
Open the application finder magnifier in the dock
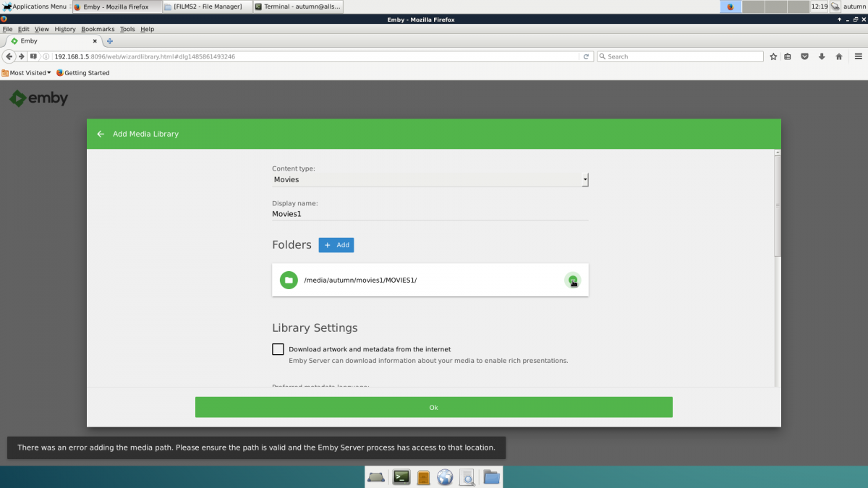tap(467, 477)
